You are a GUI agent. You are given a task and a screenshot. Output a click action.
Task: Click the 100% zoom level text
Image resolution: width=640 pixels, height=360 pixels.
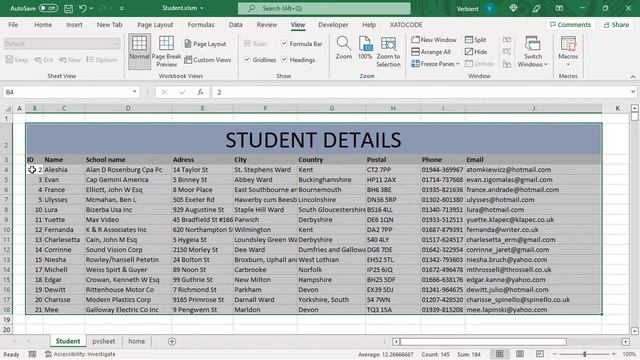[x=629, y=354]
